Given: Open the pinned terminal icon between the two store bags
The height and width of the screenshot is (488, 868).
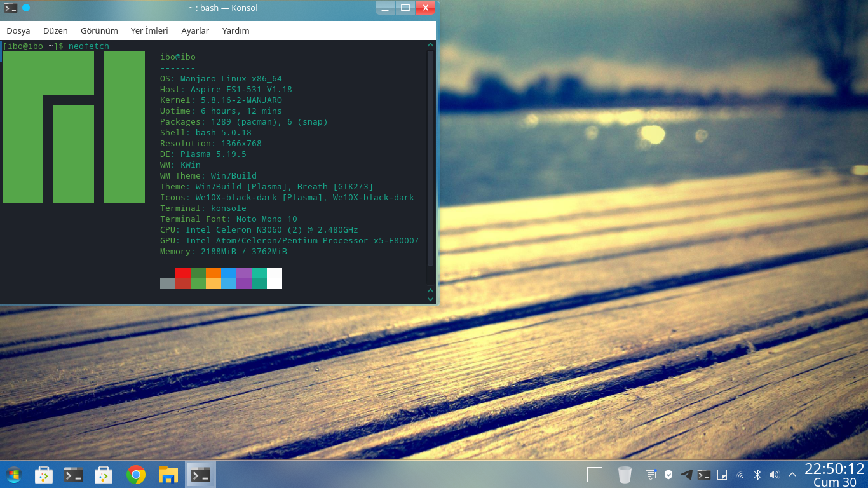Looking at the screenshot, I should [x=74, y=475].
